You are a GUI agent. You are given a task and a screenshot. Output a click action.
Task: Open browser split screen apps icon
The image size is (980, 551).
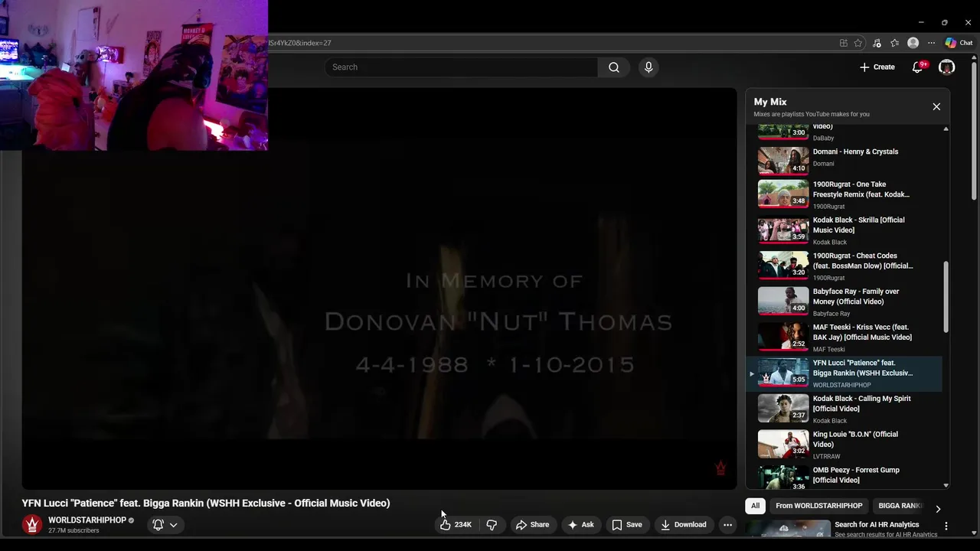(x=843, y=43)
